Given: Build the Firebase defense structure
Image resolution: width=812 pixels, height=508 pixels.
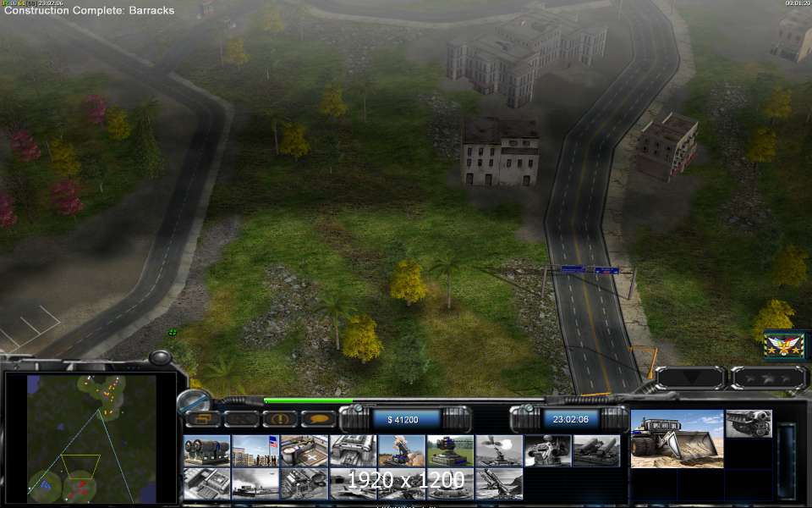Looking at the screenshot, I should click(x=450, y=450).
